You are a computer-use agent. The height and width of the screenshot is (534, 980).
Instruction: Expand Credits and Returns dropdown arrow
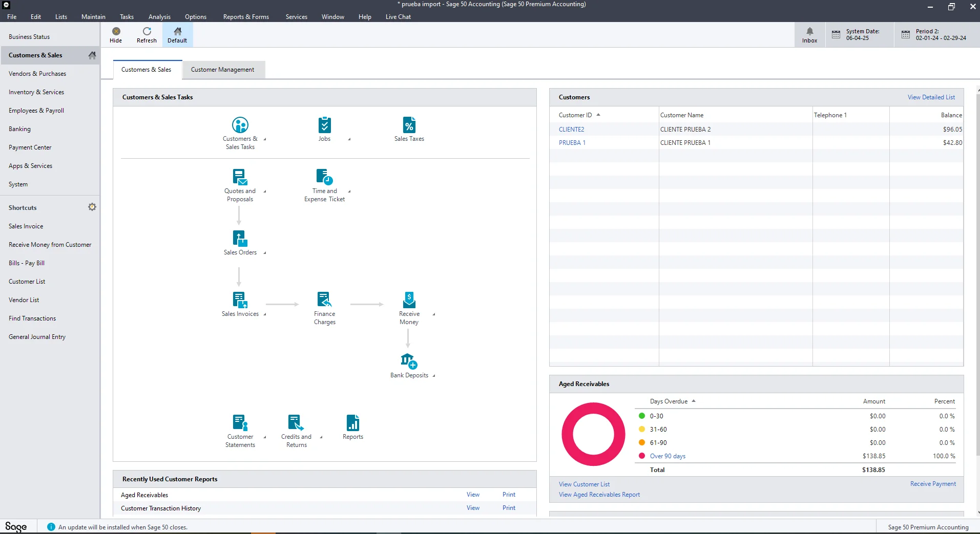(x=321, y=437)
